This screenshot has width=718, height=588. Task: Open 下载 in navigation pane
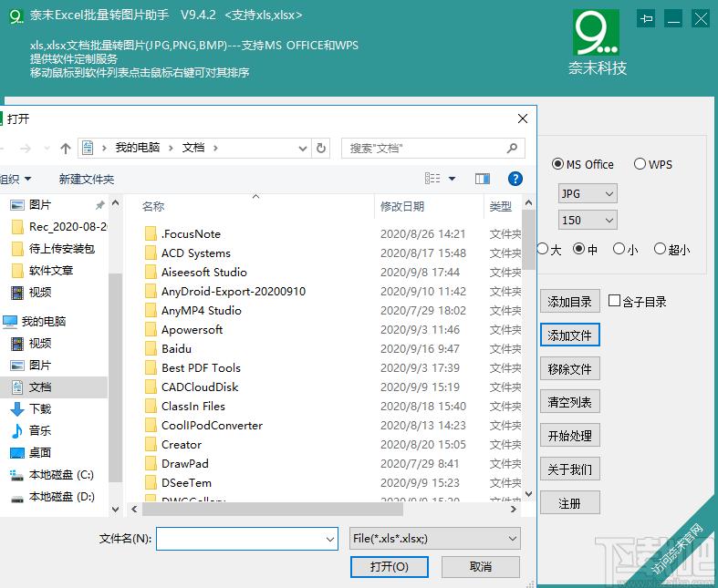click(31, 408)
